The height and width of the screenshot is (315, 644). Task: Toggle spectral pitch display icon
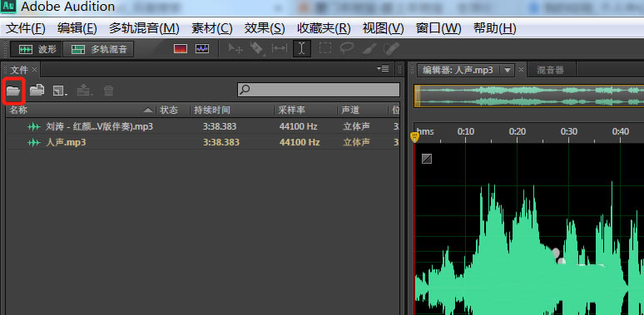click(202, 49)
